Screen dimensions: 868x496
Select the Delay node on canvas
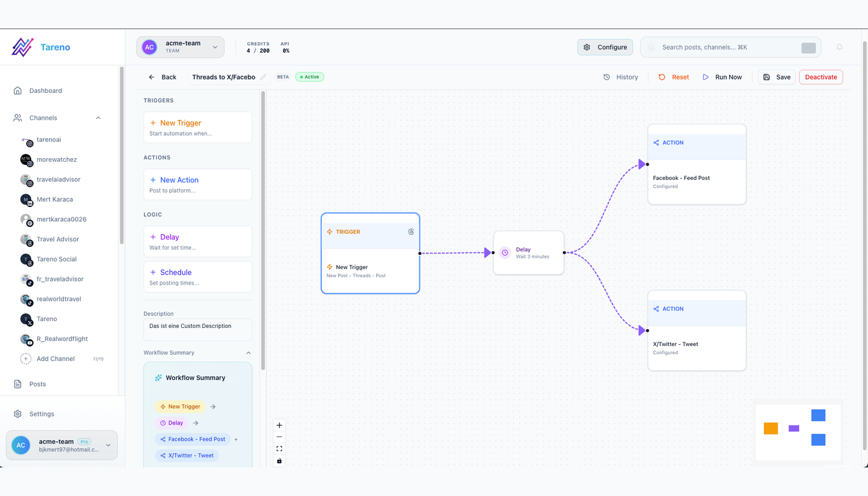tap(529, 253)
